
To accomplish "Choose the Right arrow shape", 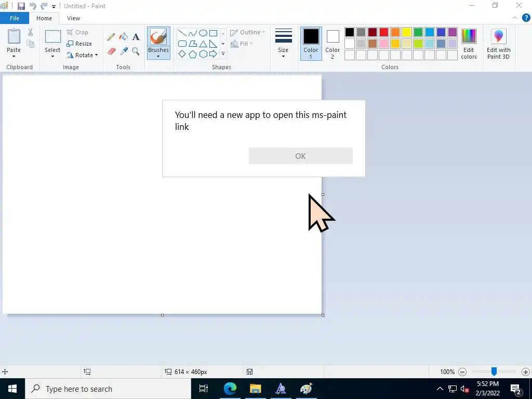I will [213, 54].
